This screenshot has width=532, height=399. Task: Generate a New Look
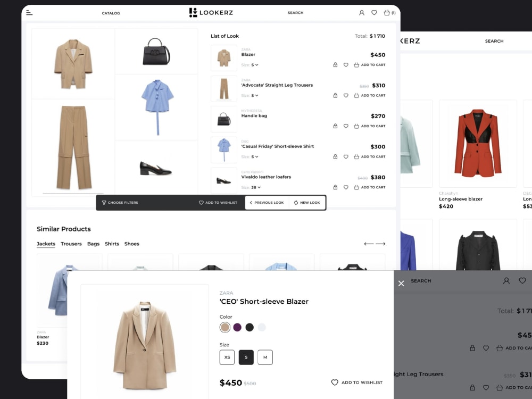pyautogui.click(x=307, y=203)
